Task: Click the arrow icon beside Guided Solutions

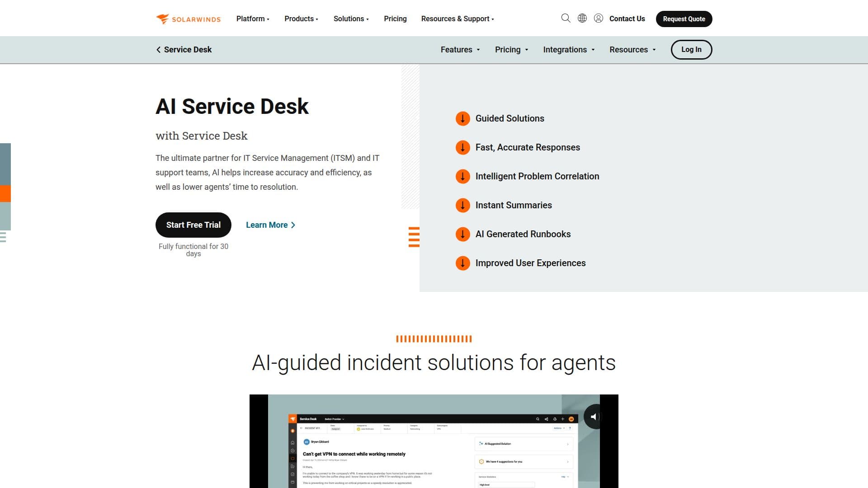Action: pyautogui.click(x=462, y=118)
